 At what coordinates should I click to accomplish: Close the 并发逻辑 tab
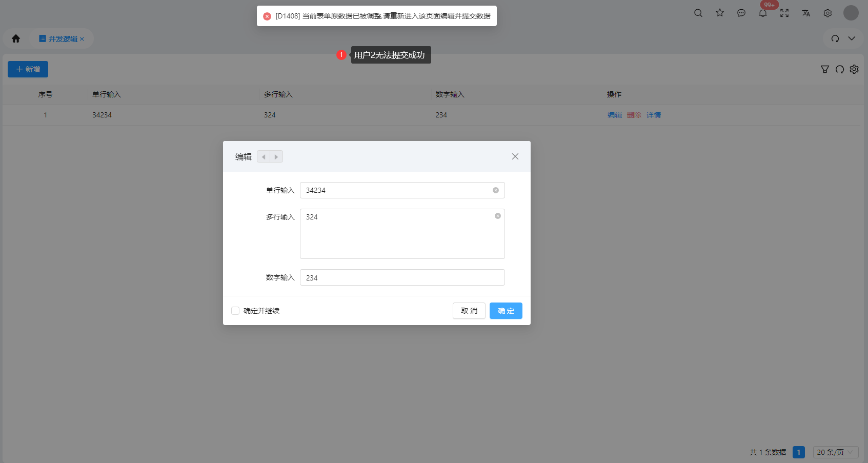82,39
